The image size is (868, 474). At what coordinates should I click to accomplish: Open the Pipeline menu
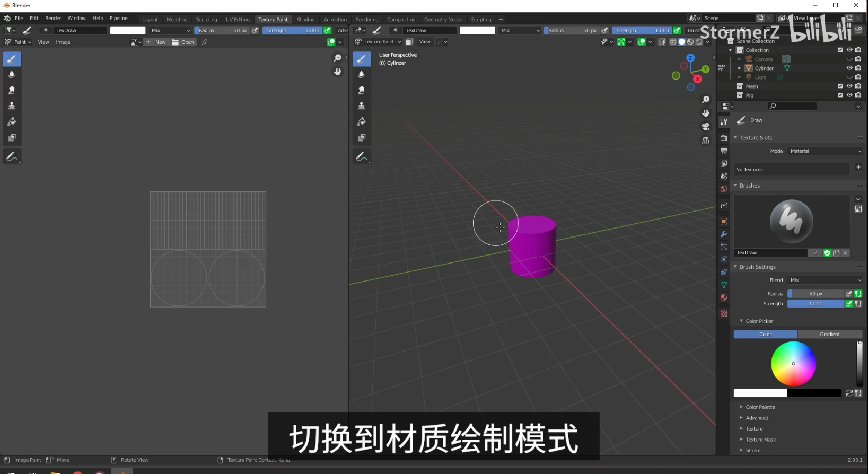click(x=119, y=18)
